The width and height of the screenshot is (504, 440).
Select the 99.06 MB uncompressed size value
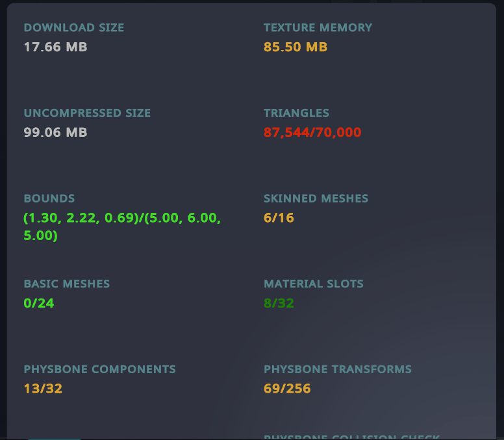click(x=55, y=132)
